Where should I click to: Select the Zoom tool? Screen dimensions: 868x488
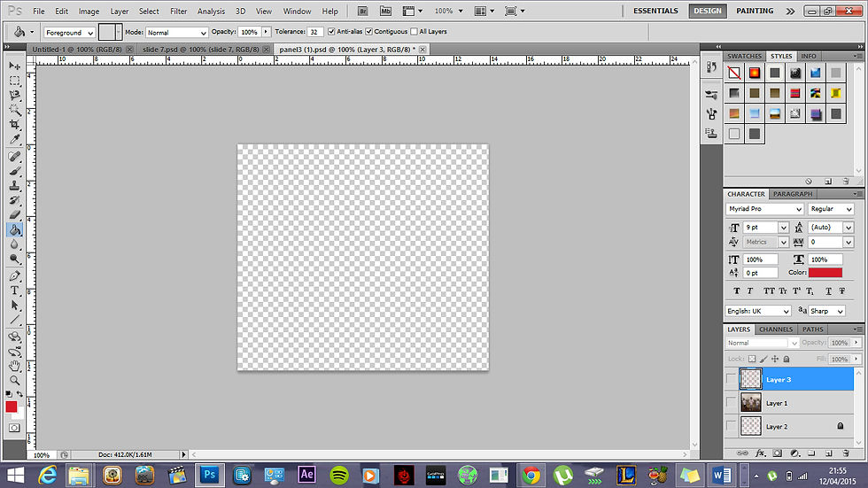[x=14, y=380]
